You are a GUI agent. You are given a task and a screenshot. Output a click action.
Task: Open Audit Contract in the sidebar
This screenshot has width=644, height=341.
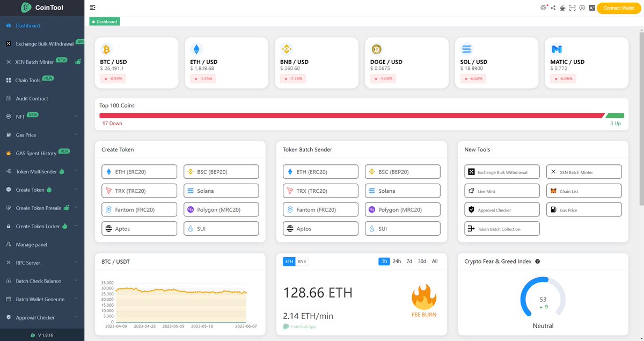click(x=42, y=99)
